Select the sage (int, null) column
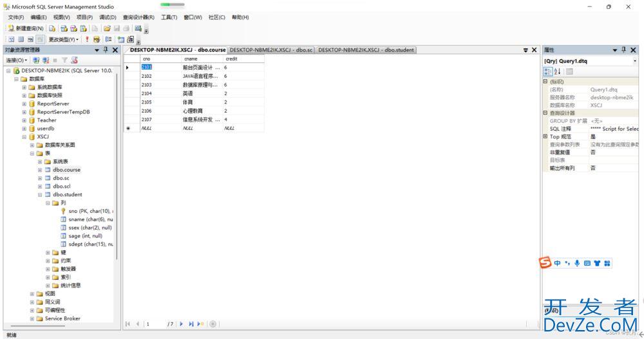The width and height of the screenshot is (644, 339). tap(85, 236)
